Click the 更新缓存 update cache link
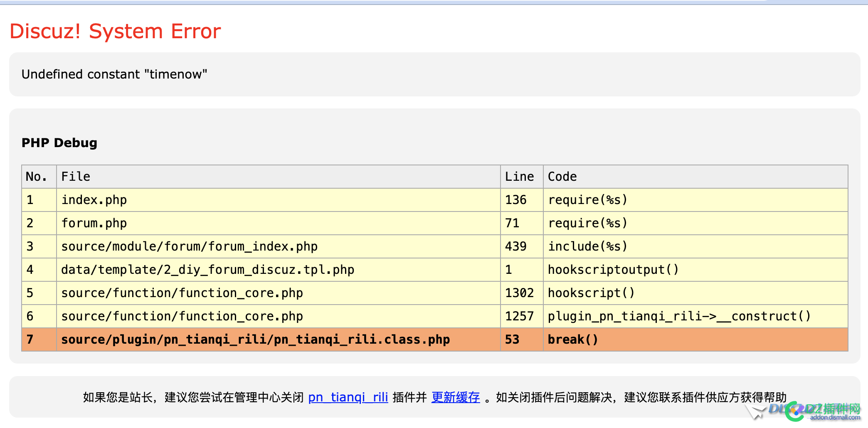 [x=456, y=397]
